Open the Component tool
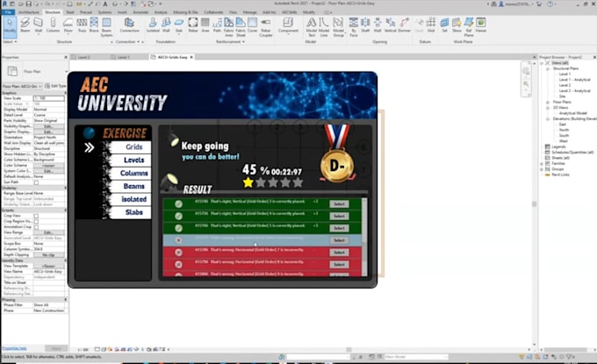Screen dimensions: 597x364 tap(288, 25)
